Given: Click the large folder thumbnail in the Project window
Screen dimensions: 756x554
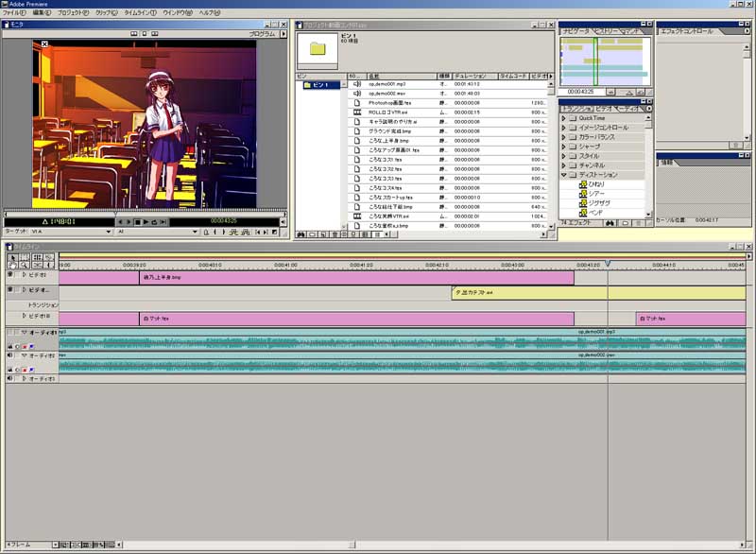Looking at the screenshot, I should [318, 48].
